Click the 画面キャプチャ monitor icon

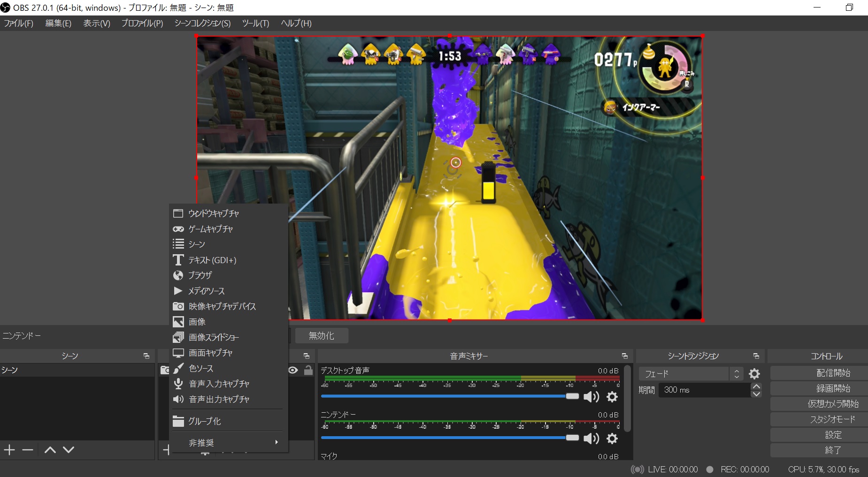[x=178, y=353]
